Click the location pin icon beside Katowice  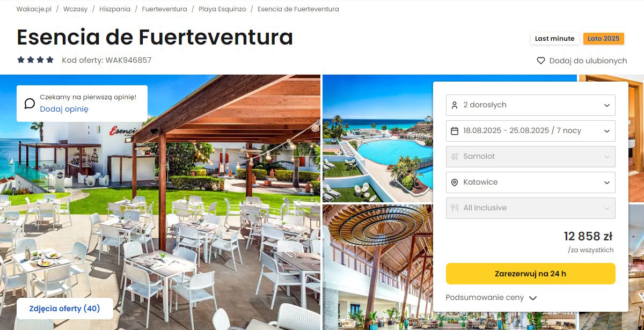point(455,182)
